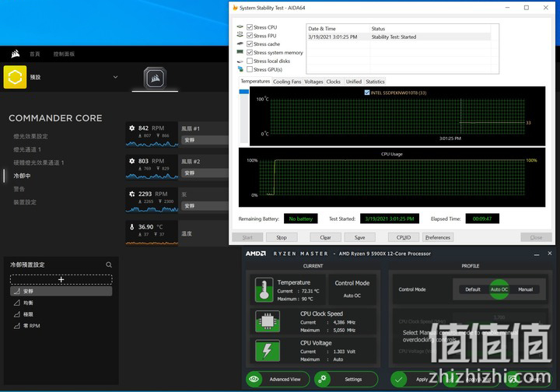Open AIDA64 Preferences

(x=438, y=237)
